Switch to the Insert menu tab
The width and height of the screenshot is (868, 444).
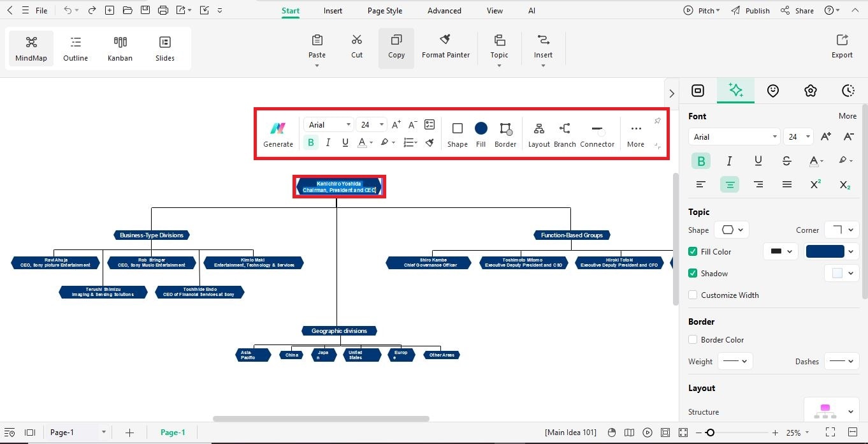(333, 11)
